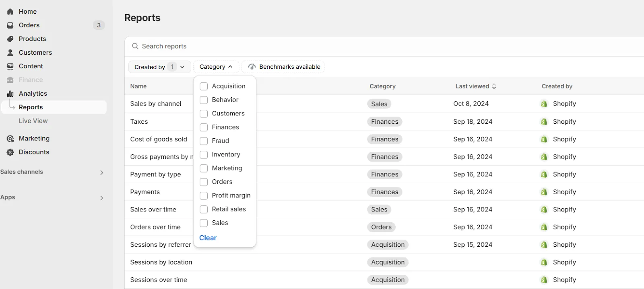Tick the Customers category checkbox
644x289 pixels.
[x=204, y=114]
